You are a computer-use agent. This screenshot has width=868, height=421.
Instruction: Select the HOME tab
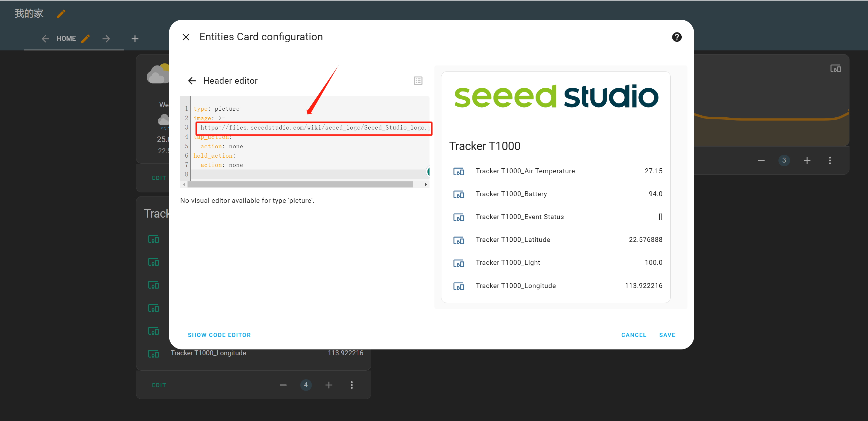pyautogui.click(x=66, y=39)
